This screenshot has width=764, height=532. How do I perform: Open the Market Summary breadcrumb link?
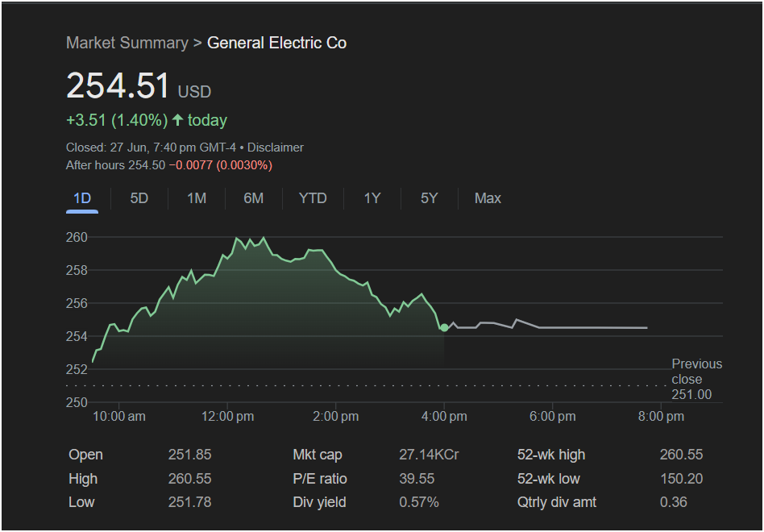[127, 43]
